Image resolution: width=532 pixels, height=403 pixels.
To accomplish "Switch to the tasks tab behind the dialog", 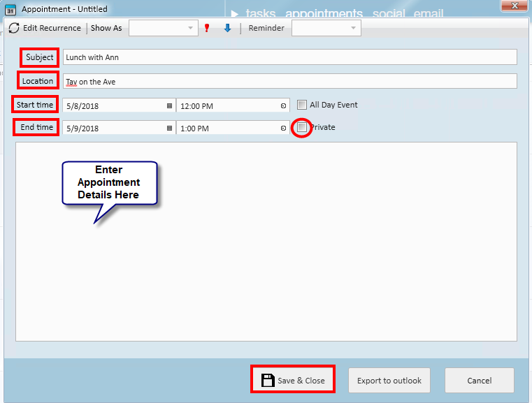I will point(261,13).
